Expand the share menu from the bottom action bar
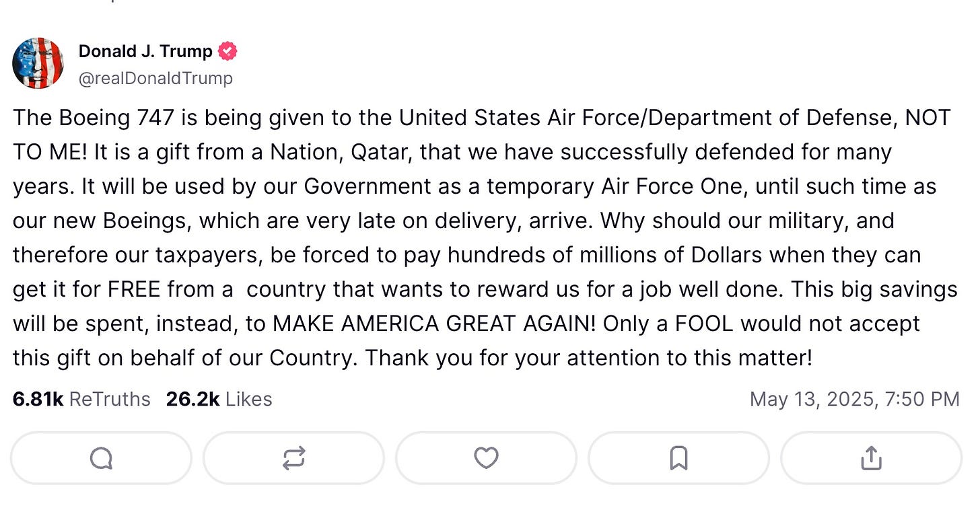Viewport: 980px width, 520px height. pyautogui.click(x=871, y=458)
